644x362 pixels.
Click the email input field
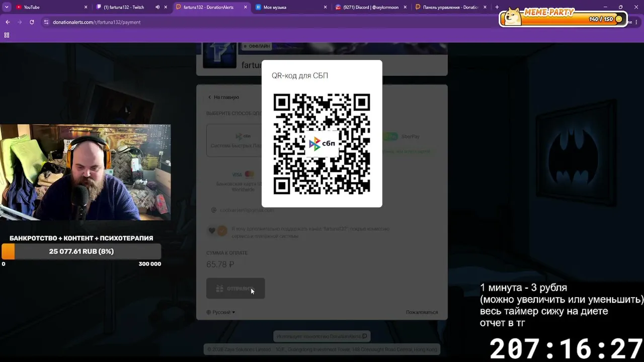pyautogui.click(x=322, y=210)
